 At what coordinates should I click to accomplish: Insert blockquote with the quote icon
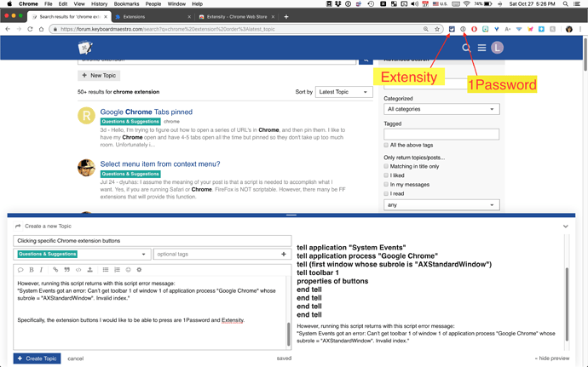[66, 270]
